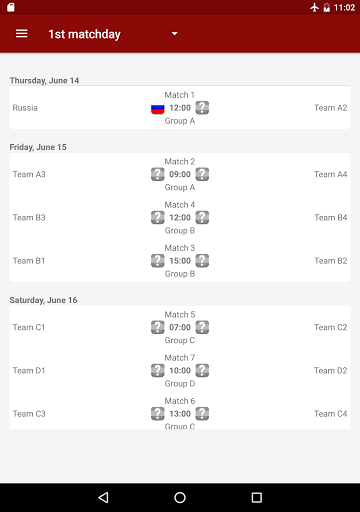This screenshot has width=360, height=512.
Task: Tap Team A3 unknown flag icon
Action: pos(158,174)
